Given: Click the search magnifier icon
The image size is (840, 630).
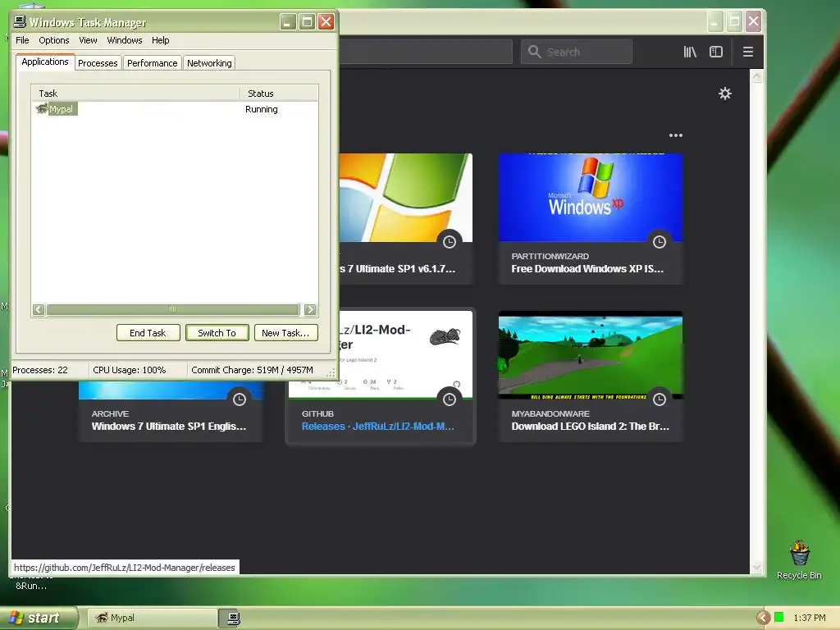Looking at the screenshot, I should tap(534, 52).
